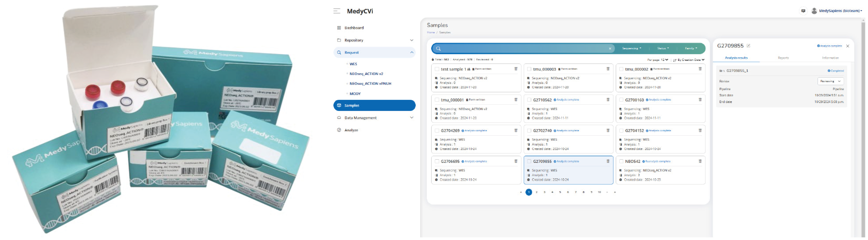Screen dimensions: 868x240
Task: Select NEOseq_ACTION vPNUH under Request
Action: click(x=370, y=83)
